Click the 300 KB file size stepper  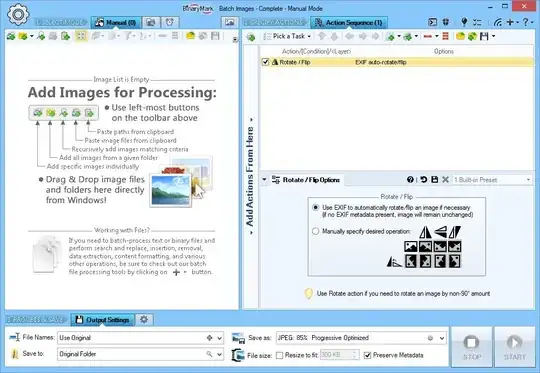click(355, 355)
